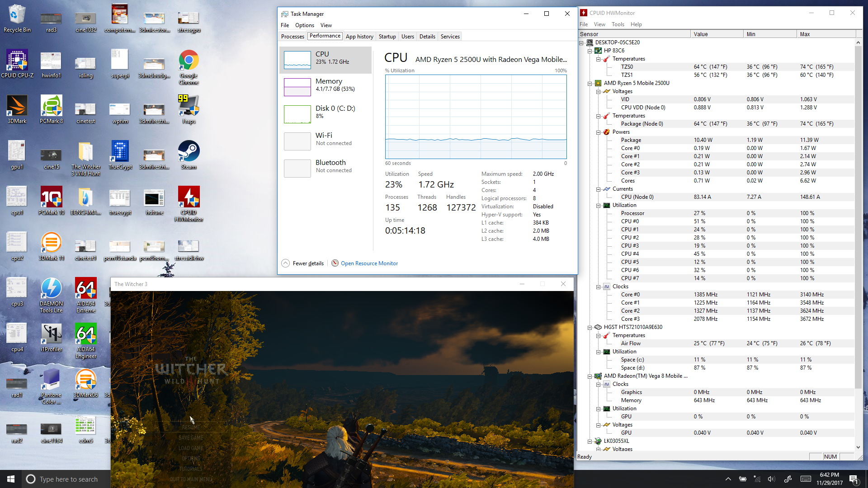Collapse the Powers sensor group
Screen dimensions: 868x488
coord(599,132)
